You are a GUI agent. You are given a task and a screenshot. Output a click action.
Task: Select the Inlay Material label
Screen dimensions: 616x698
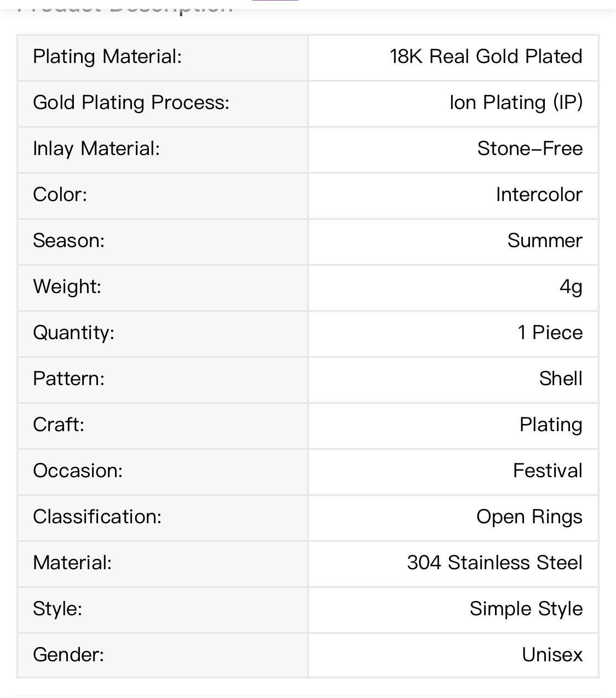click(x=96, y=148)
